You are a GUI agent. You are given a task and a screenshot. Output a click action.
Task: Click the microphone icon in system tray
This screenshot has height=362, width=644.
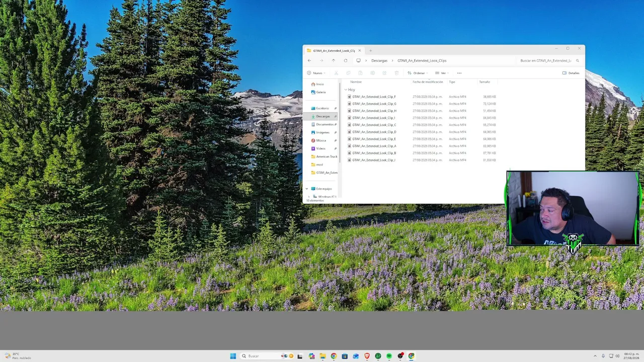pyautogui.click(x=603, y=356)
